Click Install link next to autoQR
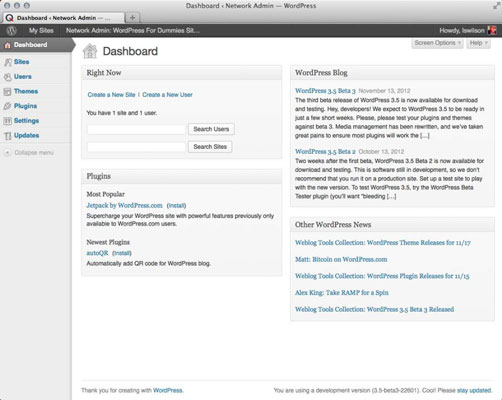This screenshot has height=400, width=502. click(122, 253)
